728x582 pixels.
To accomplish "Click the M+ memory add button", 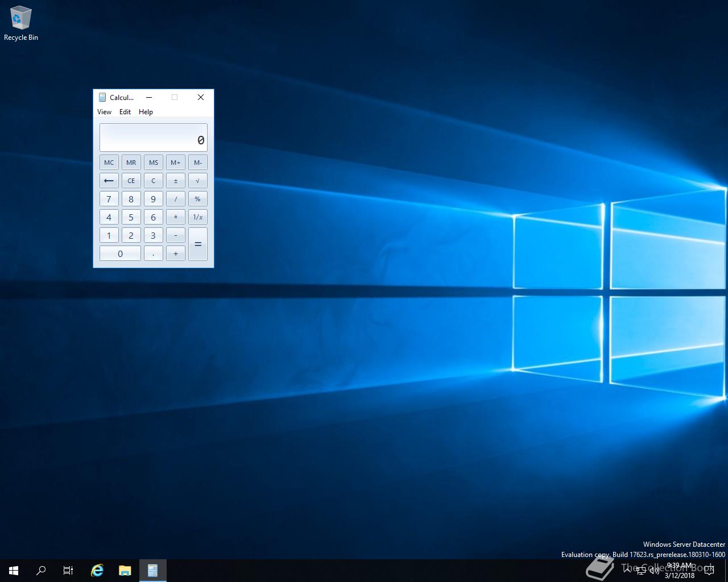I will click(x=176, y=163).
